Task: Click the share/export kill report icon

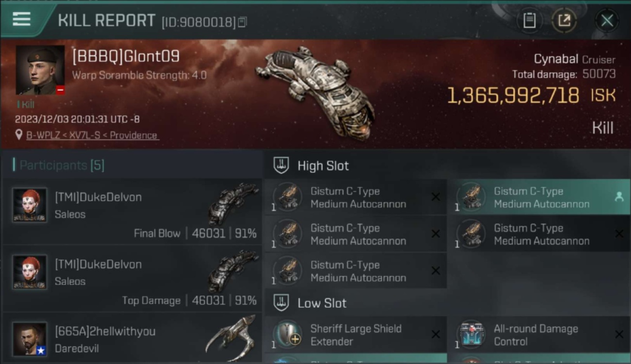Action: pyautogui.click(x=564, y=20)
